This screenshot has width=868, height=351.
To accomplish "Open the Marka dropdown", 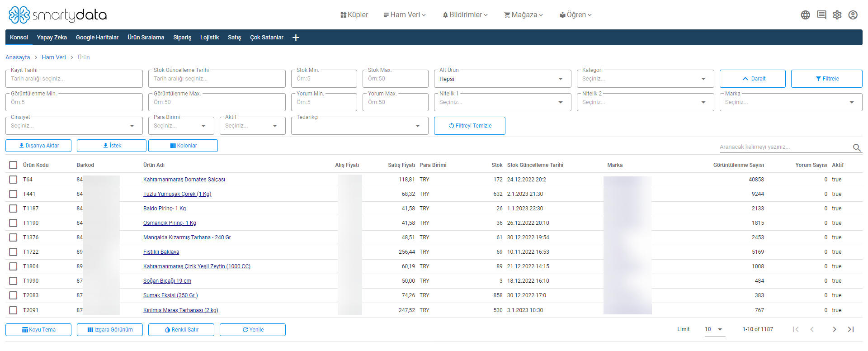I will 791,102.
